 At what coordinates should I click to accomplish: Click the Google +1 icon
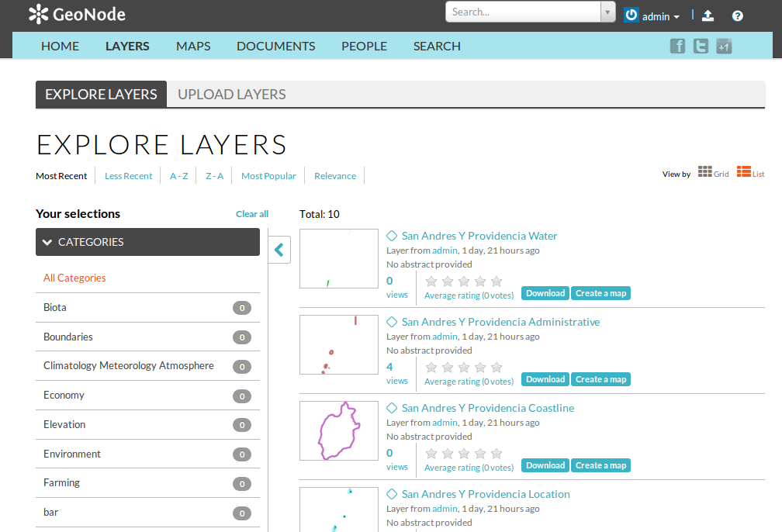point(724,46)
